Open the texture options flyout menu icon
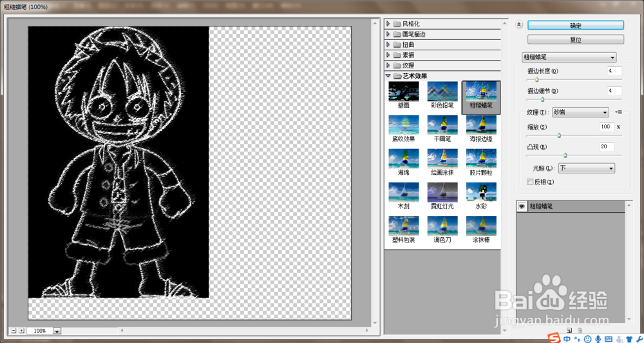This screenshot has height=343, width=644. click(619, 112)
